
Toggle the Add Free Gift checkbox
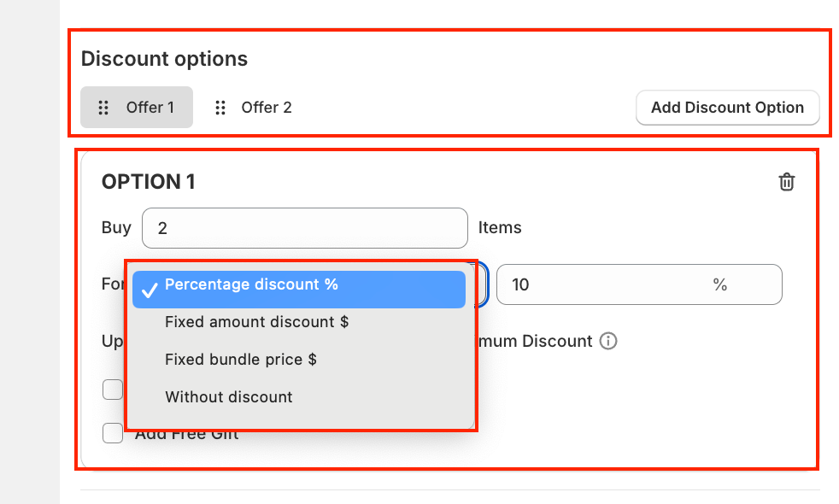(113, 433)
